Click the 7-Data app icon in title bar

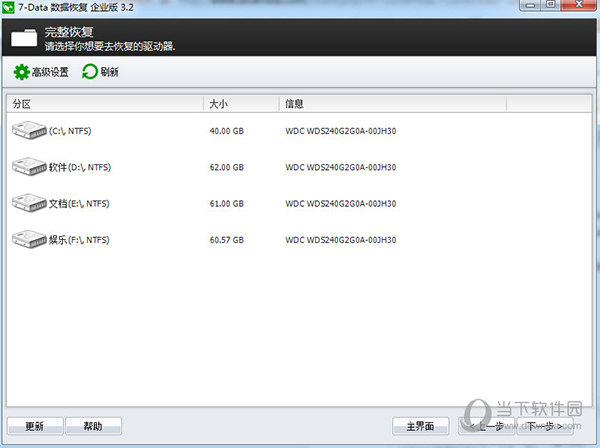click(8, 7)
